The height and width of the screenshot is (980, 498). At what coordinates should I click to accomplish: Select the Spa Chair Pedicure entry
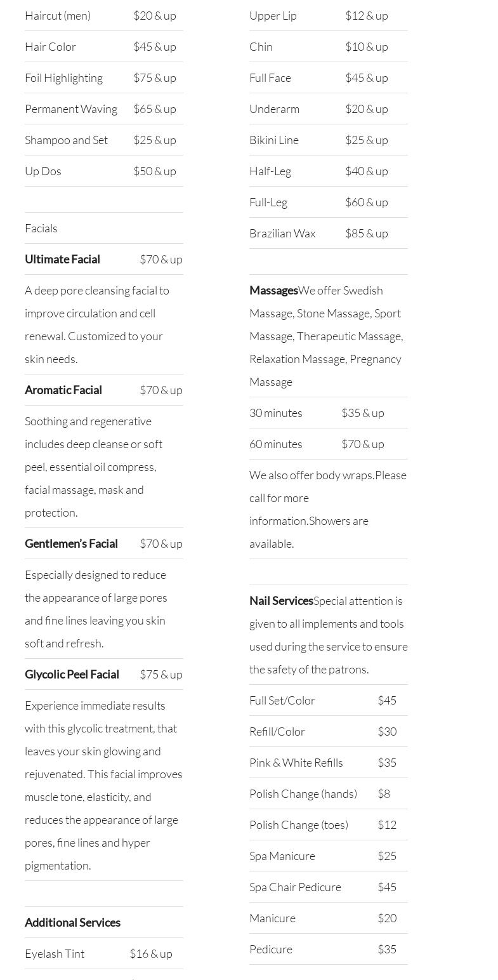click(295, 887)
